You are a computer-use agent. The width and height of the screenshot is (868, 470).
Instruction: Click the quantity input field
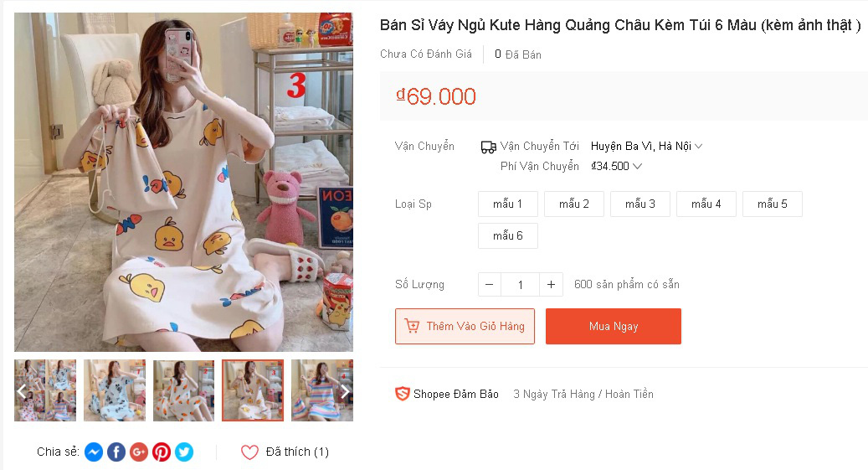point(520,285)
